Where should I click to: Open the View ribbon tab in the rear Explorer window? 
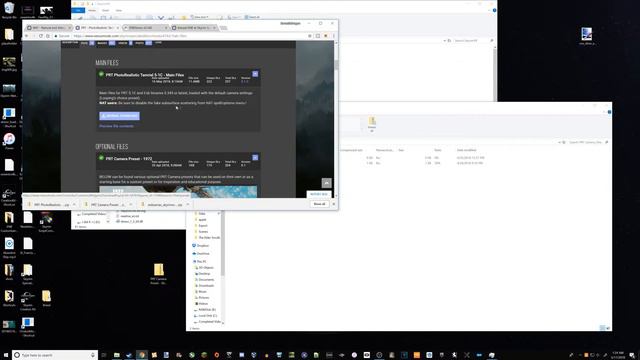[119, 10]
